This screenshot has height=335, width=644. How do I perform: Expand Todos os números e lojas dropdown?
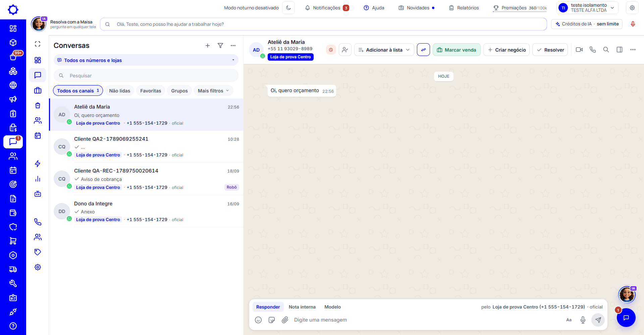coord(146,60)
